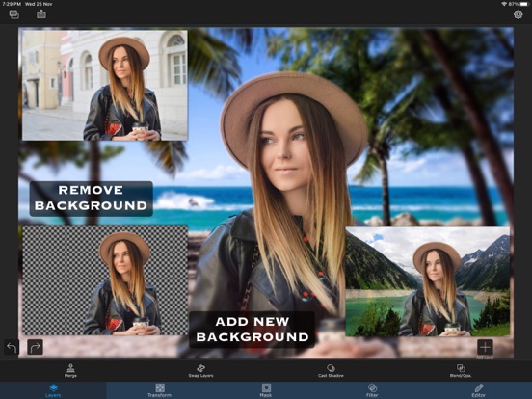Apply the Cast Shadow tool
Image resolution: width=532 pixels, height=399 pixels.
331,370
